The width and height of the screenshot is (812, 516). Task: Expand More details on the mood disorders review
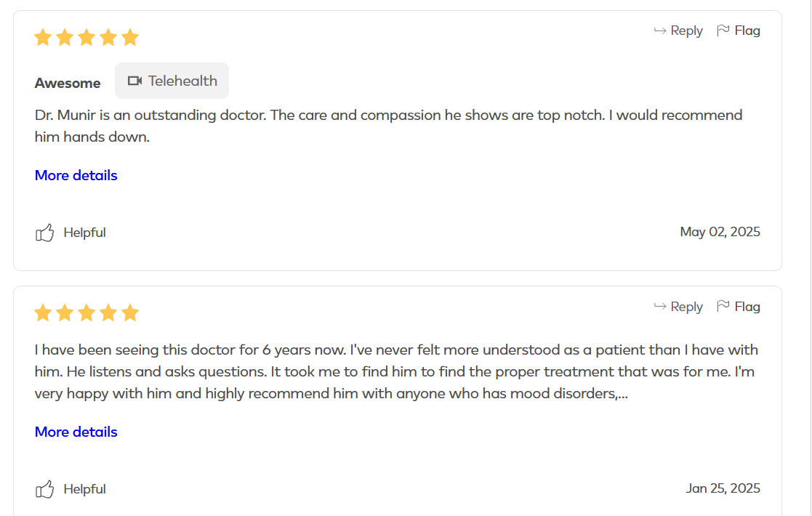(x=76, y=432)
